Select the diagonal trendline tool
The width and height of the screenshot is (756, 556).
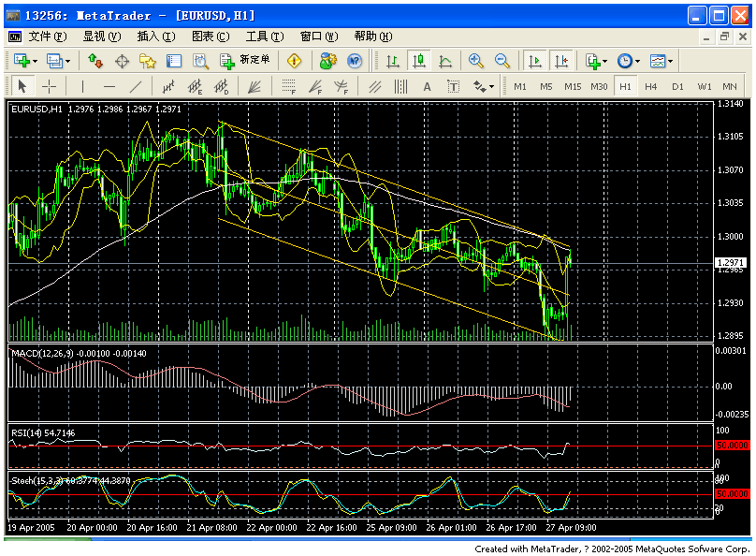click(136, 87)
